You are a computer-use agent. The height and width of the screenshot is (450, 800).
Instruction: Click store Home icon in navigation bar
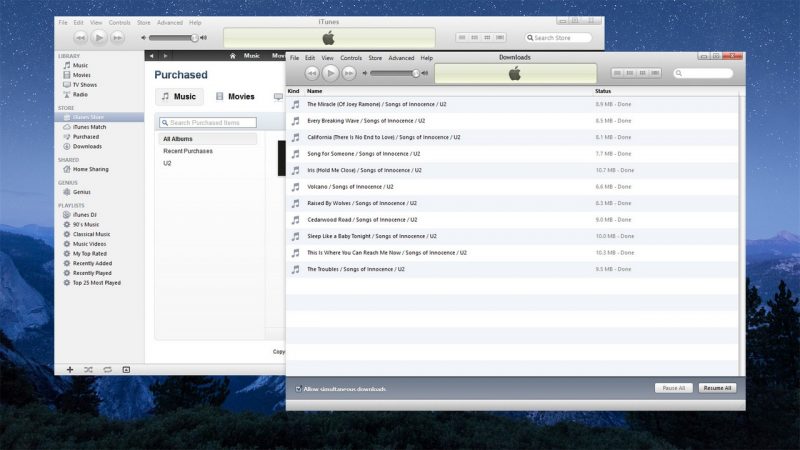tap(233, 56)
